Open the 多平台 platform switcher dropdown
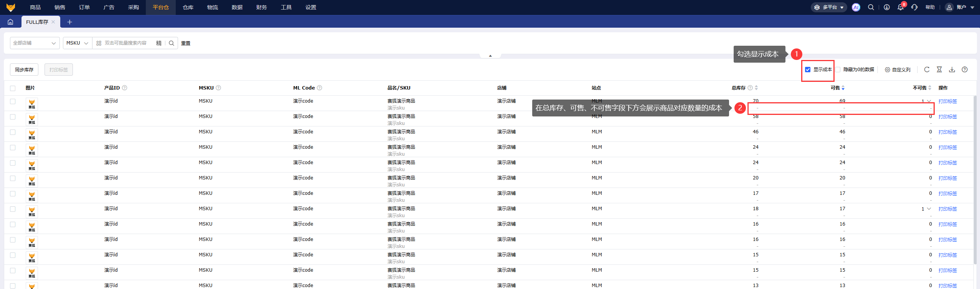The width and height of the screenshot is (980, 289). pyautogui.click(x=829, y=7)
